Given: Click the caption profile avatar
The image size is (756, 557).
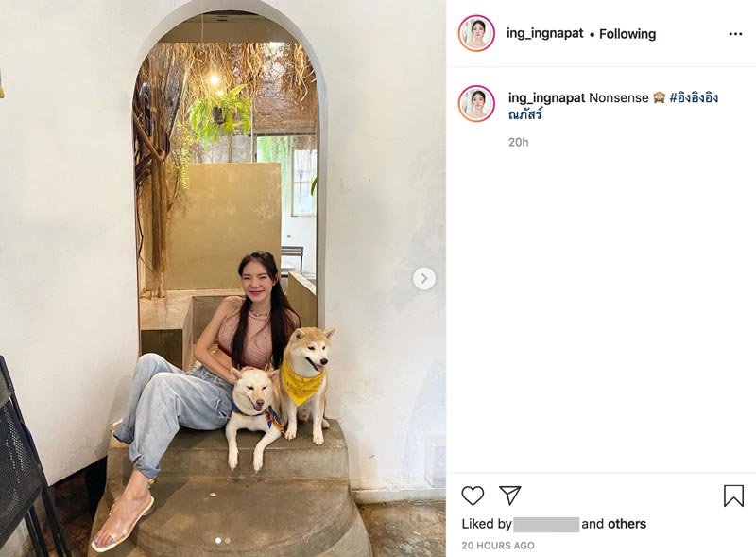Looking at the screenshot, I should (476, 104).
